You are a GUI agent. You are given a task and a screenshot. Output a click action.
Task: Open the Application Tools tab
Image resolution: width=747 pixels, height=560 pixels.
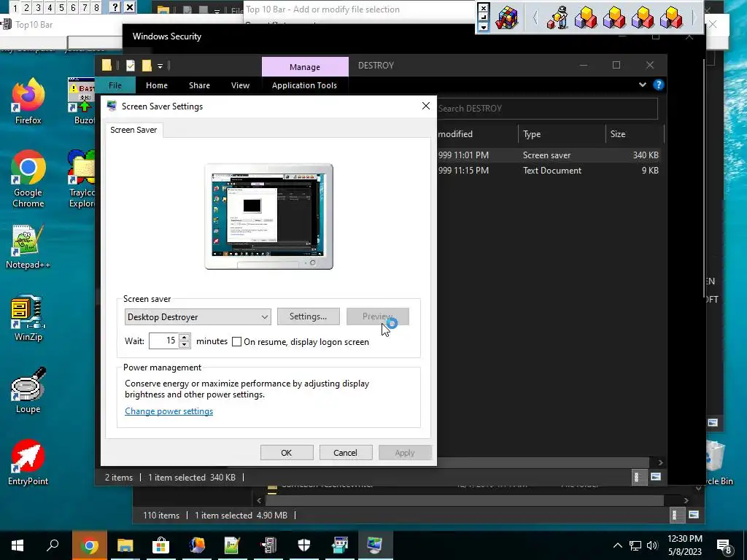click(304, 85)
